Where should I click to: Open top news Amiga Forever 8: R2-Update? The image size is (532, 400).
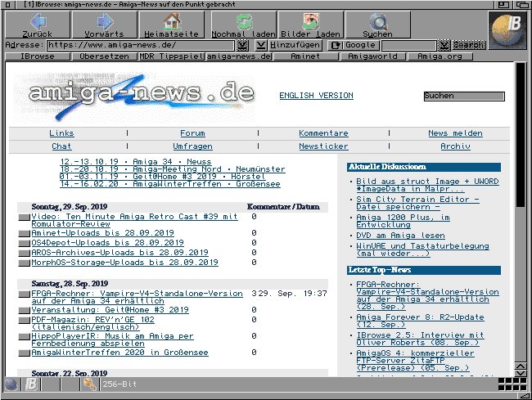coord(420,321)
